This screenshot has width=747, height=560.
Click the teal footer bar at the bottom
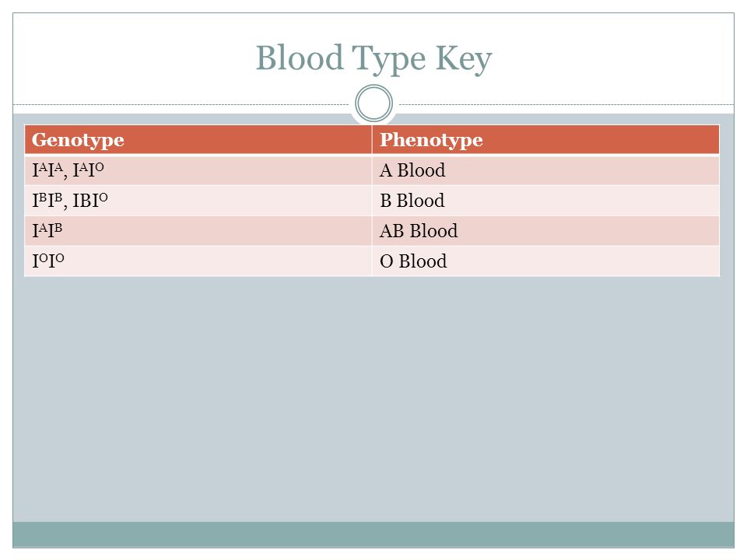point(374,534)
